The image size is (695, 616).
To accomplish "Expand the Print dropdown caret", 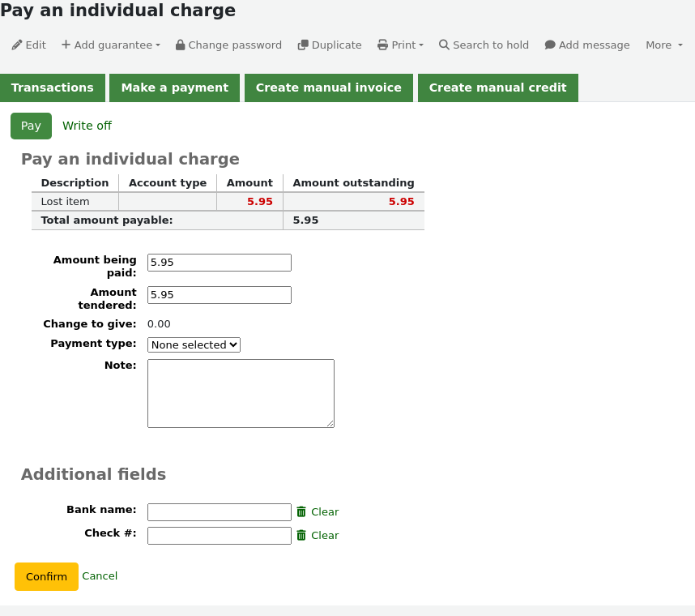I will 421,45.
